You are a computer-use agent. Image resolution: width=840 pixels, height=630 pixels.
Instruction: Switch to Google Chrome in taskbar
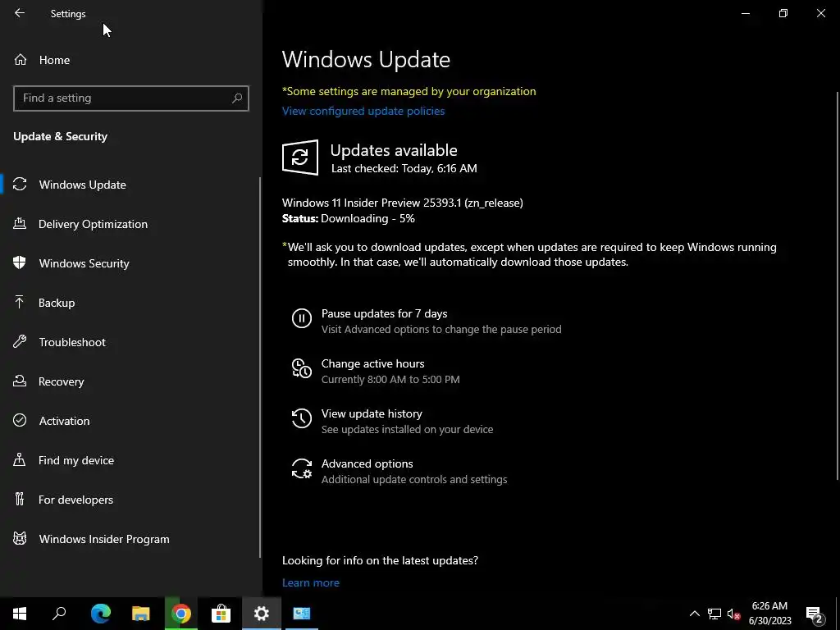181,614
